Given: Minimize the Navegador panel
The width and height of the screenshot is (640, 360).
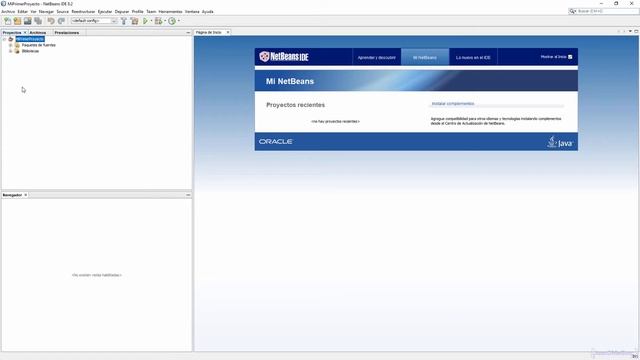Looking at the screenshot, I should [x=188, y=195].
